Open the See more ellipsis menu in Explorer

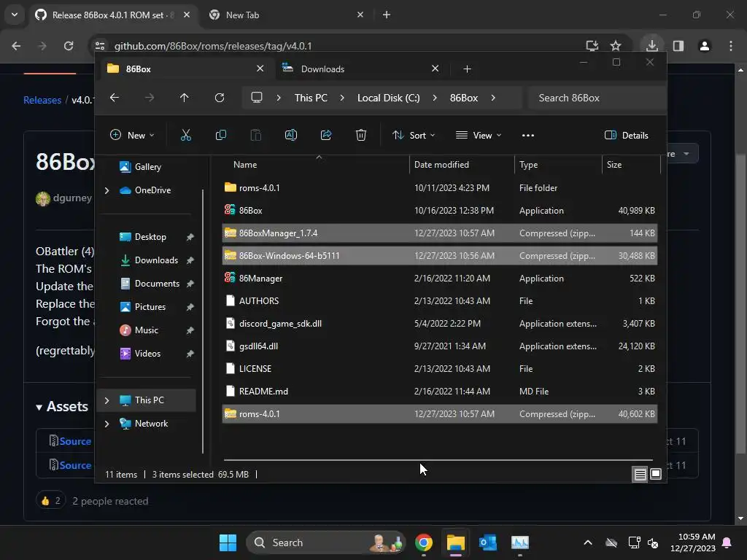(528, 135)
